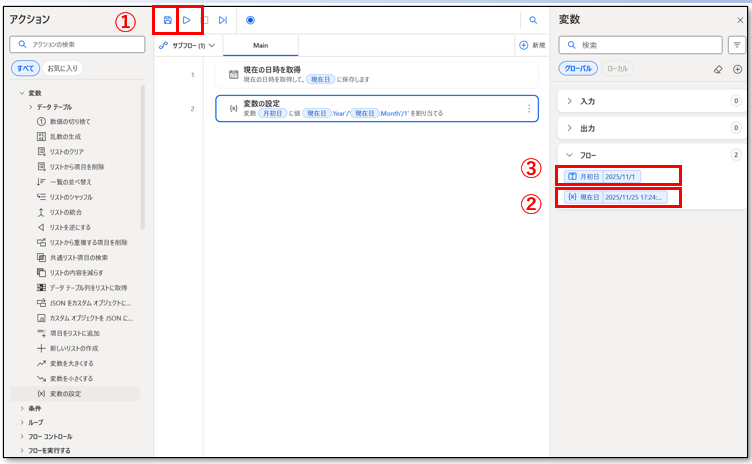Click the 新規 button
This screenshot has height=464, width=752.
click(x=532, y=46)
